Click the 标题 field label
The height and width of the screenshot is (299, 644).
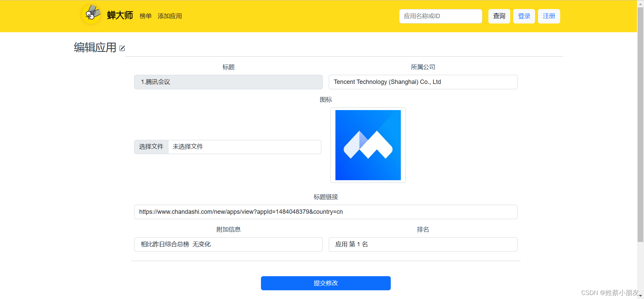click(228, 67)
